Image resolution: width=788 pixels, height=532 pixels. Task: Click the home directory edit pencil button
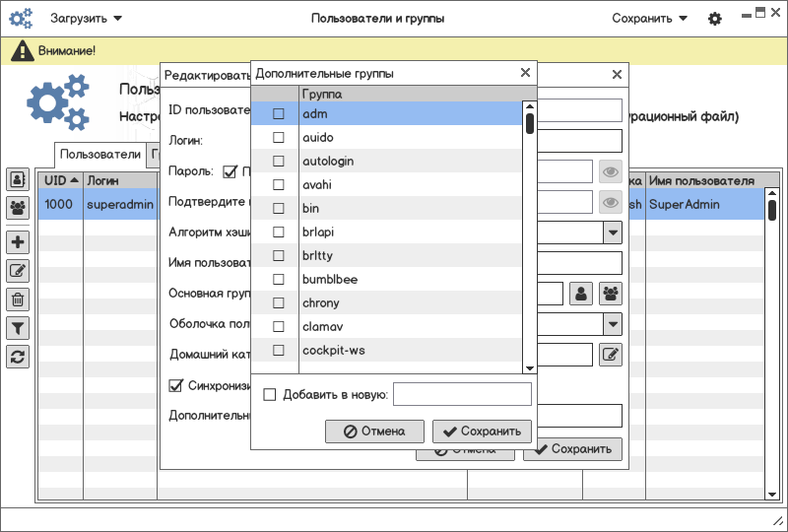pos(611,355)
